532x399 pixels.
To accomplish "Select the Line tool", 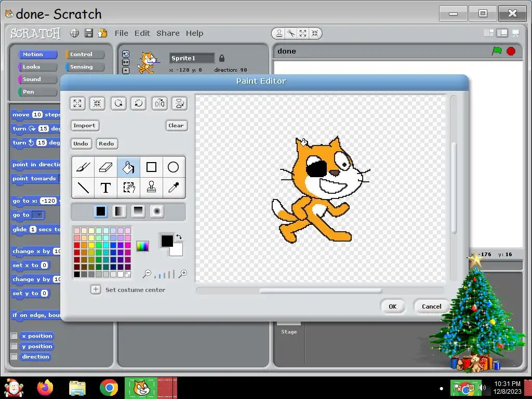I will [x=83, y=187].
